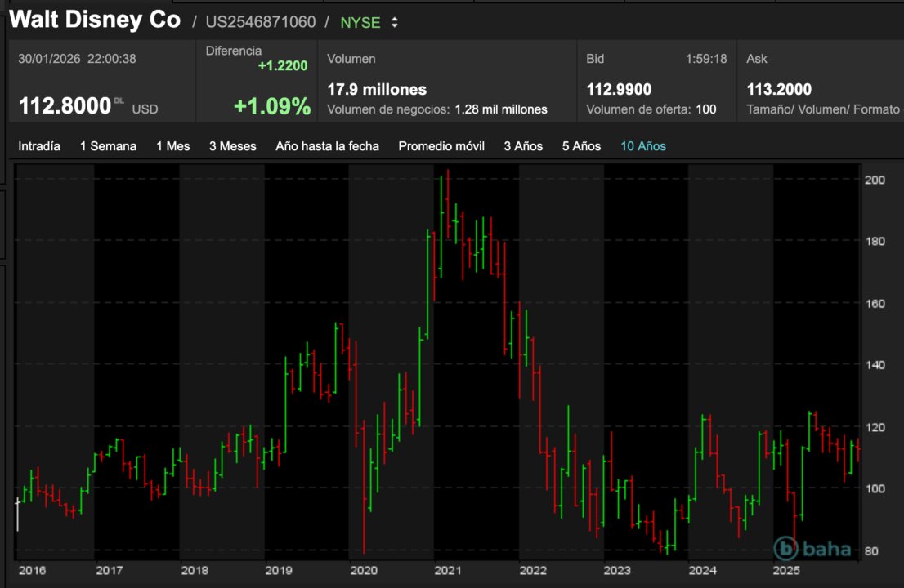
Task: Open the Promedio móvil option
Action: [x=441, y=145]
